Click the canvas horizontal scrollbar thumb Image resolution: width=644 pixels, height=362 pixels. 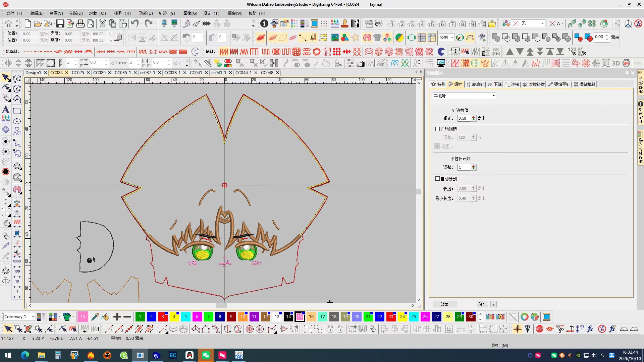click(221, 306)
